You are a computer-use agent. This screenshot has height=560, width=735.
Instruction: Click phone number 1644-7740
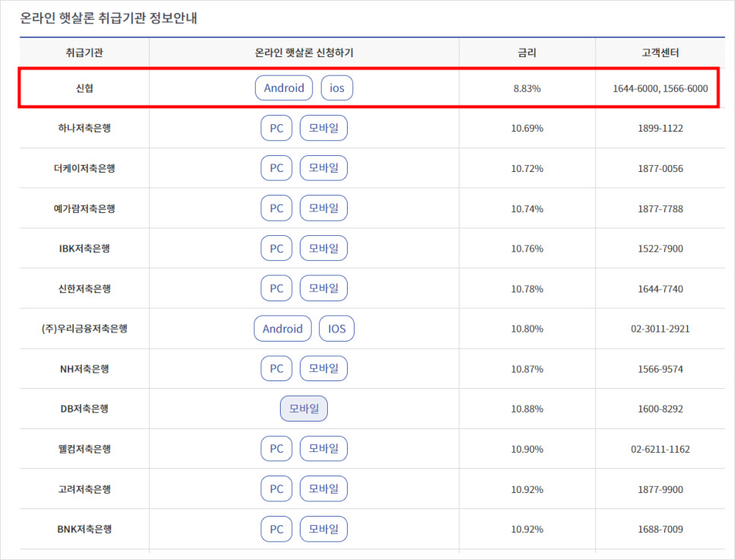point(660,288)
